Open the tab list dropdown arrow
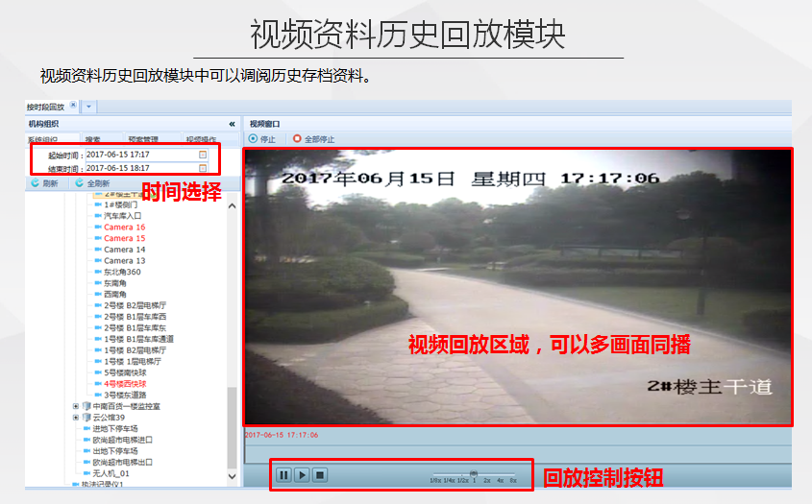 [x=88, y=106]
